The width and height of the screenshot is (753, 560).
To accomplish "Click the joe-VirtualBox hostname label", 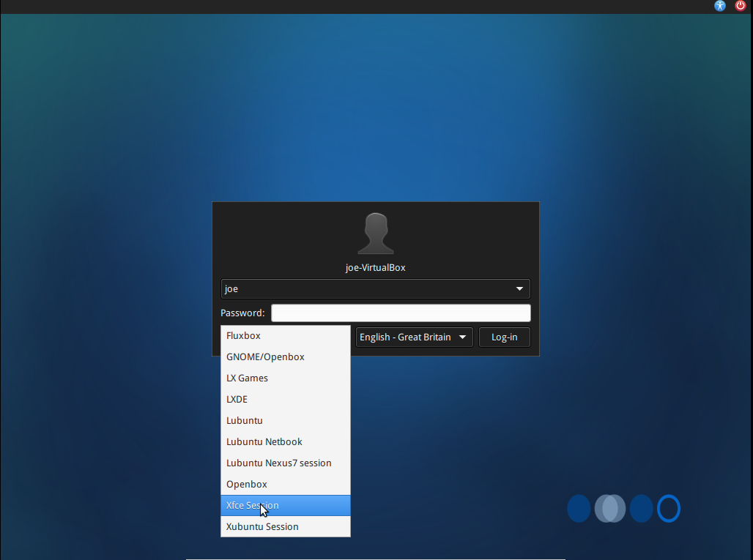I will click(x=376, y=268).
